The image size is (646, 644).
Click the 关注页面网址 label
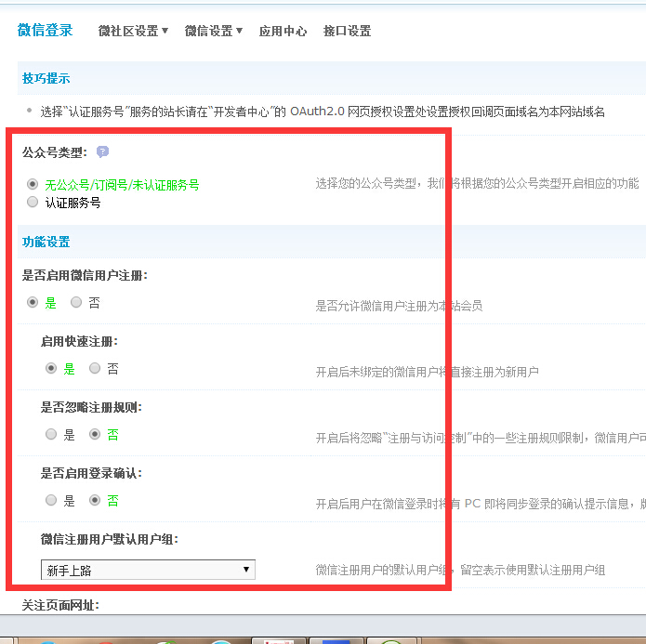(60, 605)
